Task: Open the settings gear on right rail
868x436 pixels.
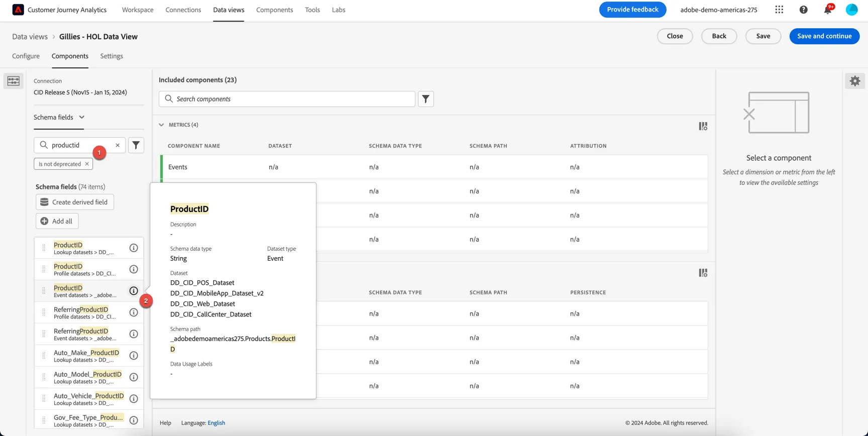Action: (855, 81)
